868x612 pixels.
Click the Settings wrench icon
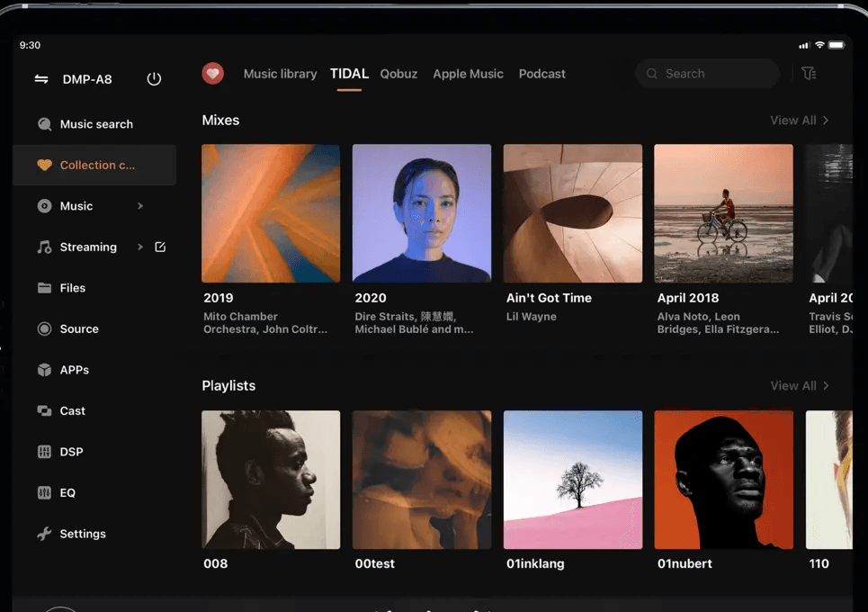pyautogui.click(x=44, y=534)
